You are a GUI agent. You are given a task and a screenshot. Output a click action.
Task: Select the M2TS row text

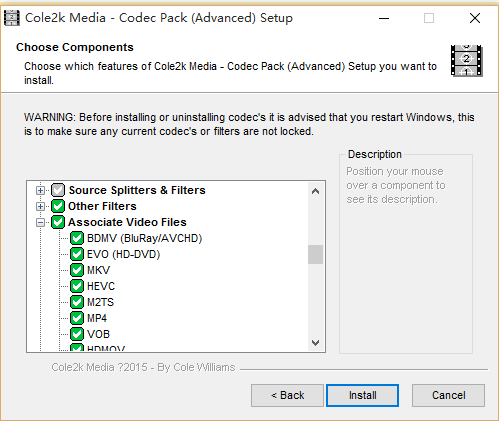point(100,302)
